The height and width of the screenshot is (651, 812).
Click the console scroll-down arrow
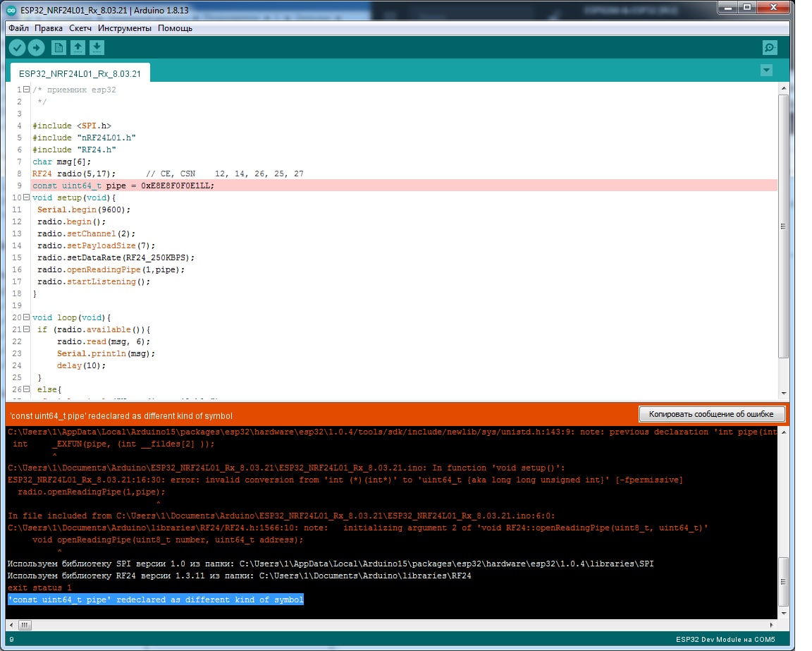point(784,613)
